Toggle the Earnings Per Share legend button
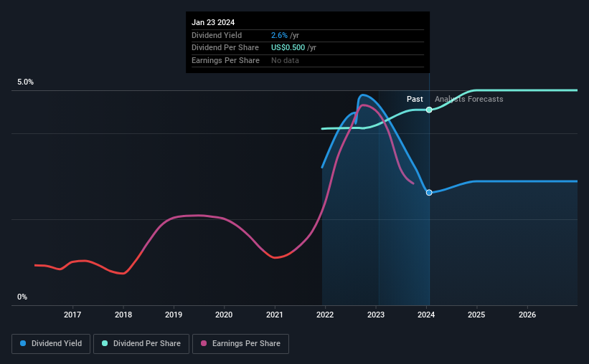The width and height of the screenshot is (589, 364). tap(240, 344)
